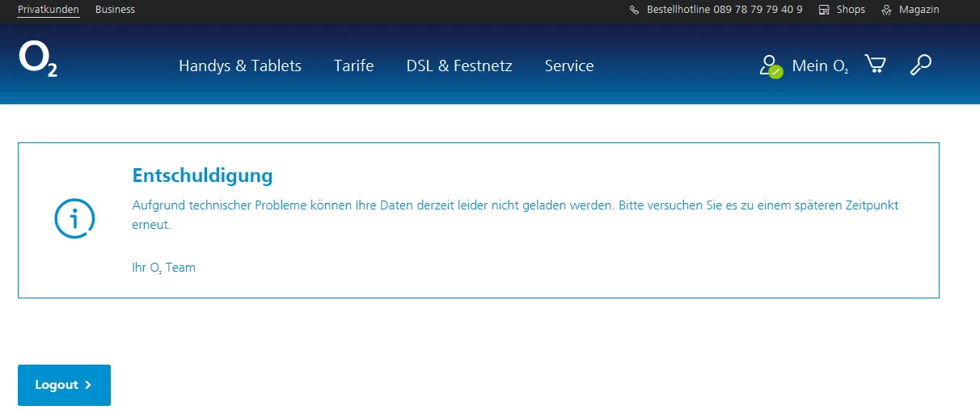Open the Shops link

[x=851, y=10]
